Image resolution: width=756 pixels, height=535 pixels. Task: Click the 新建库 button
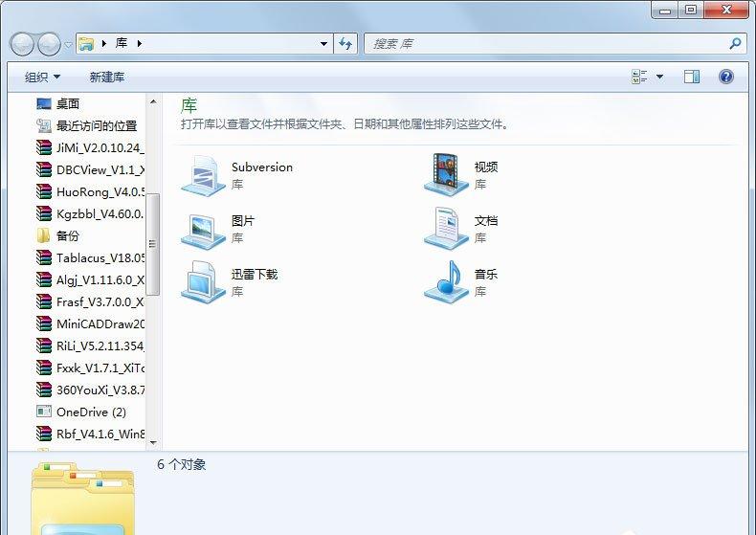click(x=107, y=77)
